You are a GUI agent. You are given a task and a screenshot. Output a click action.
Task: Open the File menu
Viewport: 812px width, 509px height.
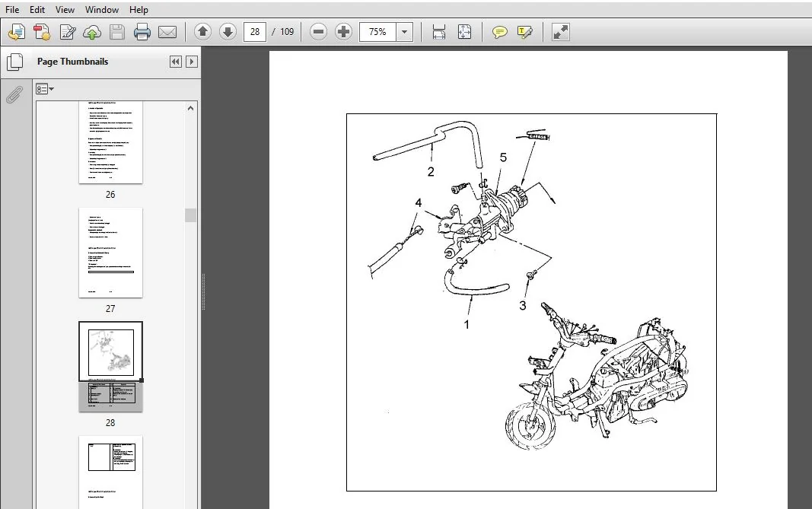pyautogui.click(x=12, y=9)
